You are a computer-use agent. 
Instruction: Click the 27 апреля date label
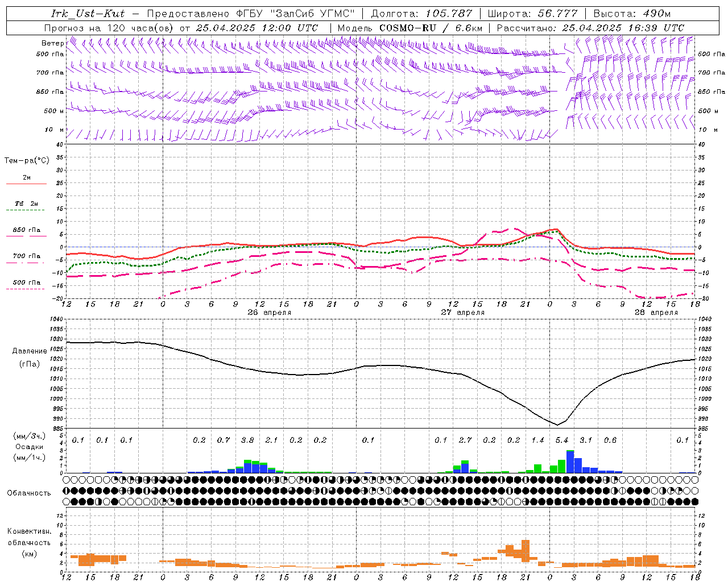(x=463, y=313)
